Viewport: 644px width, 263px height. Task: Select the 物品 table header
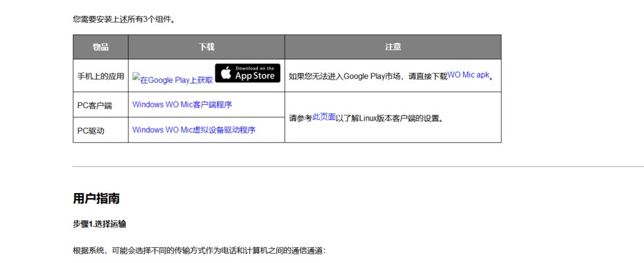[x=101, y=47]
